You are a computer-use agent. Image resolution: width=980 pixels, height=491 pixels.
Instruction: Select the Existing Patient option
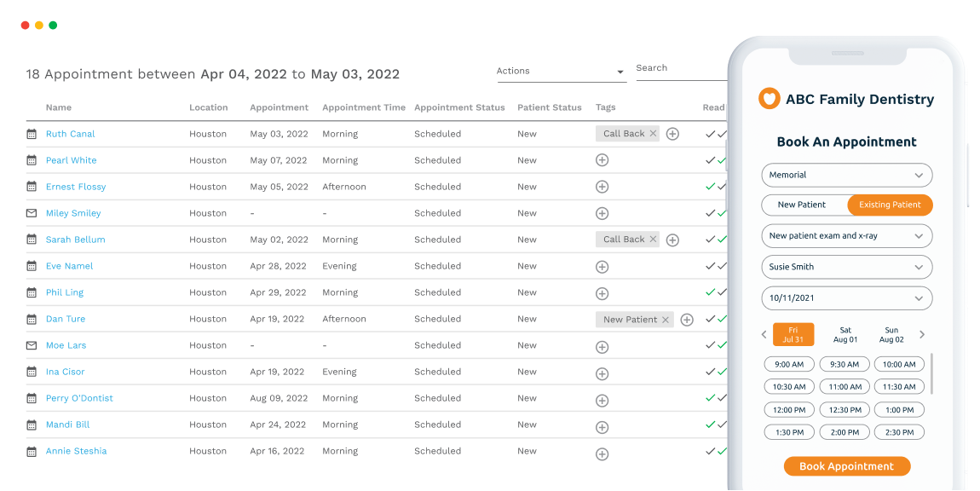pyautogui.click(x=890, y=205)
